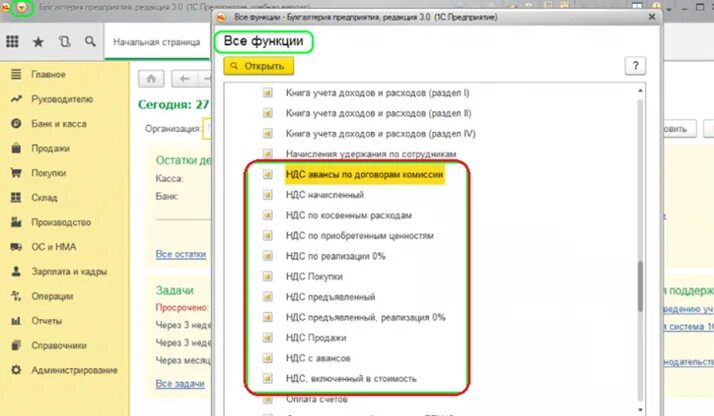Click the search magnifier icon
The height and width of the screenshot is (416, 714).
coord(90,41)
